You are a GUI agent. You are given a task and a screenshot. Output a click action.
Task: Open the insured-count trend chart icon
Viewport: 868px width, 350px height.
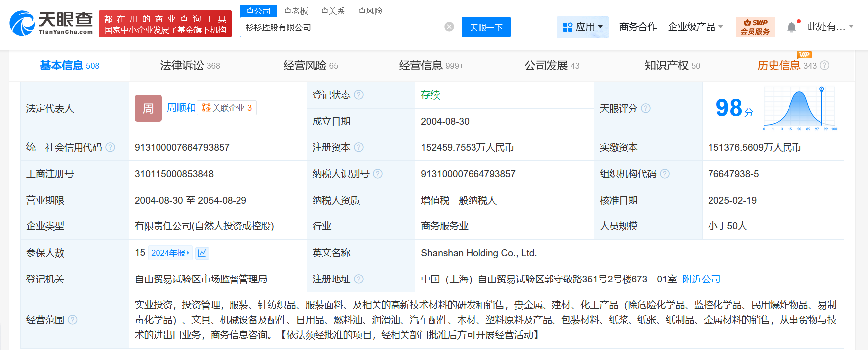(202, 253)
